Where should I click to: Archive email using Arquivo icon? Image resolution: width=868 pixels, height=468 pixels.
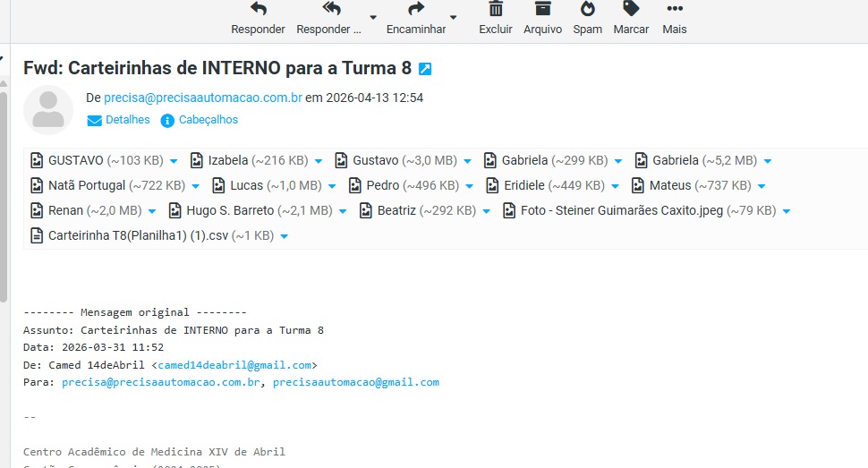point(542,10)
